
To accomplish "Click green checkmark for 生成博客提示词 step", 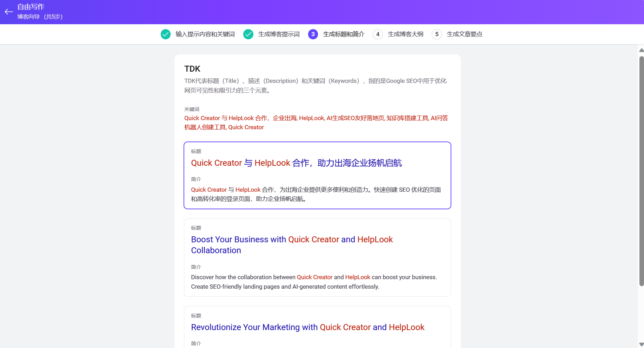I will pos(248,34).
